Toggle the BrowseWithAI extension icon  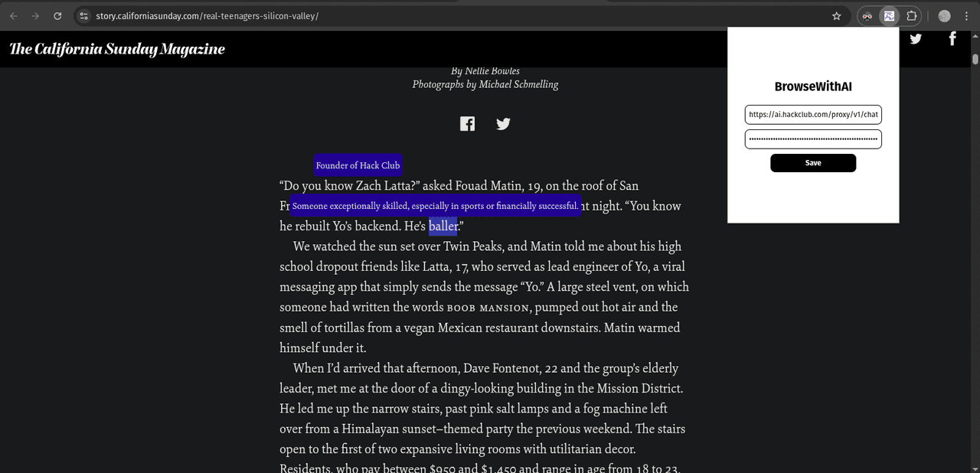pos(889,16)
